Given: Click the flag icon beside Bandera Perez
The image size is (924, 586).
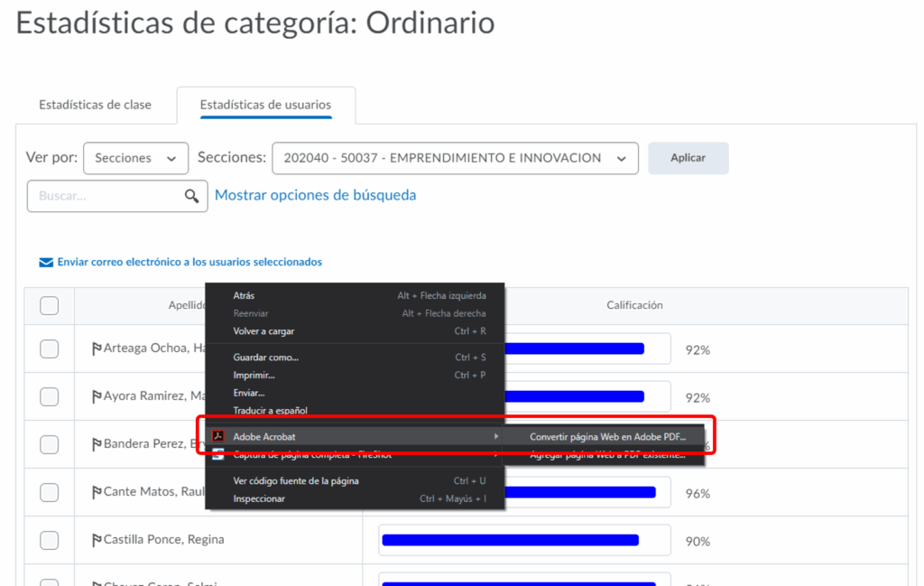Looking at the screenshot, I should pyautogui.click(x=97, y=444).
